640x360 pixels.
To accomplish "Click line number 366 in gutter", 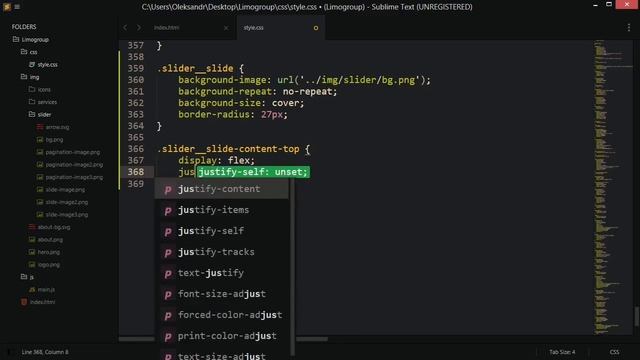I will point(136,149).
